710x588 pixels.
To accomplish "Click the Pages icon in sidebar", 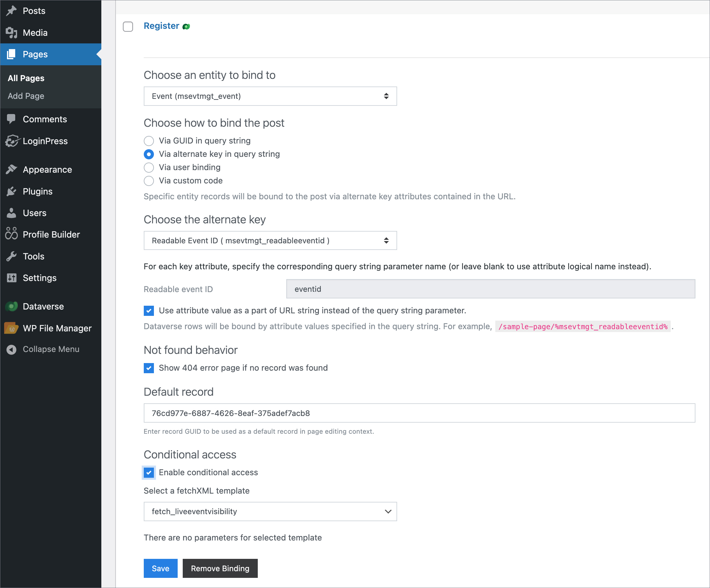I will click(11, 54).
